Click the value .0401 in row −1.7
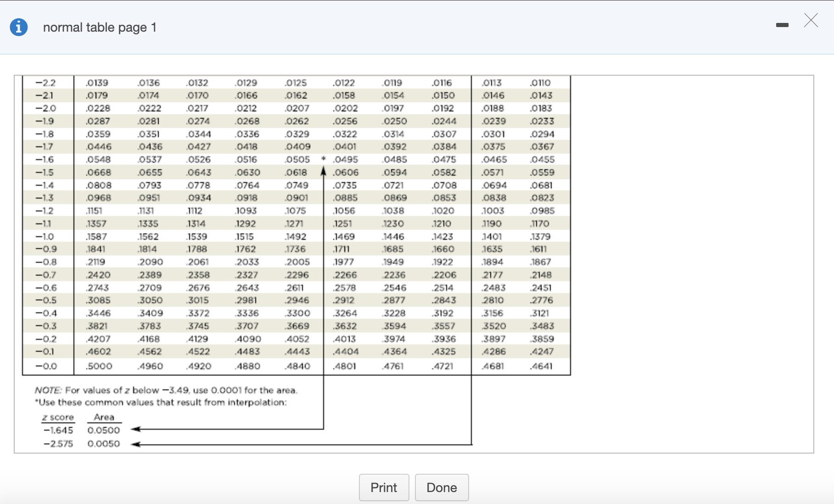 coord(345,147)
